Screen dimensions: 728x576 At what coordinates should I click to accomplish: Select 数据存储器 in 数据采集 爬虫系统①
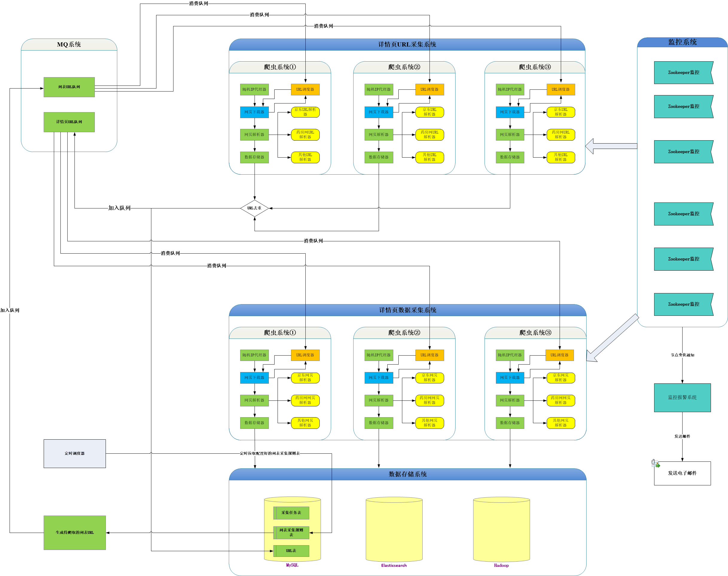[x=254, y=423]
